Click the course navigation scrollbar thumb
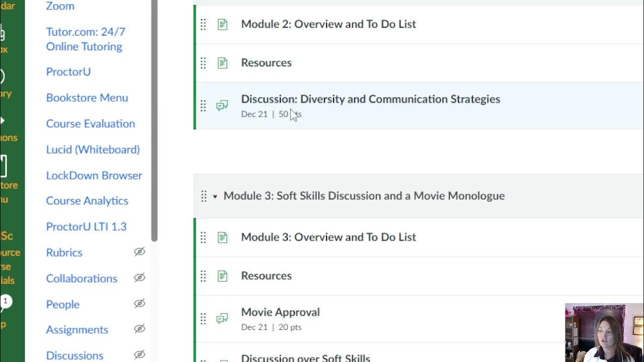This screenshot has height=362, width=644. click(x=154, y=121)
